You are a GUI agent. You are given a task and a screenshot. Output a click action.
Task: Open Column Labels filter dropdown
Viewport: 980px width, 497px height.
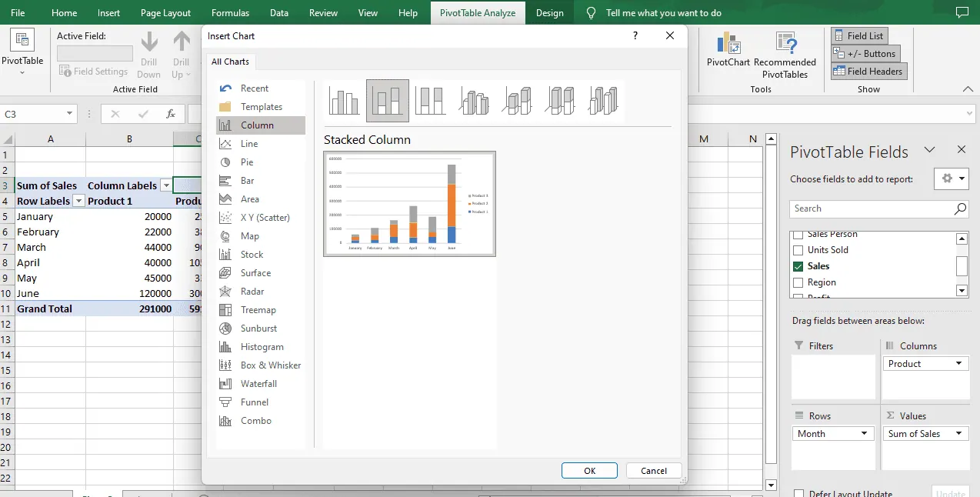166,185
